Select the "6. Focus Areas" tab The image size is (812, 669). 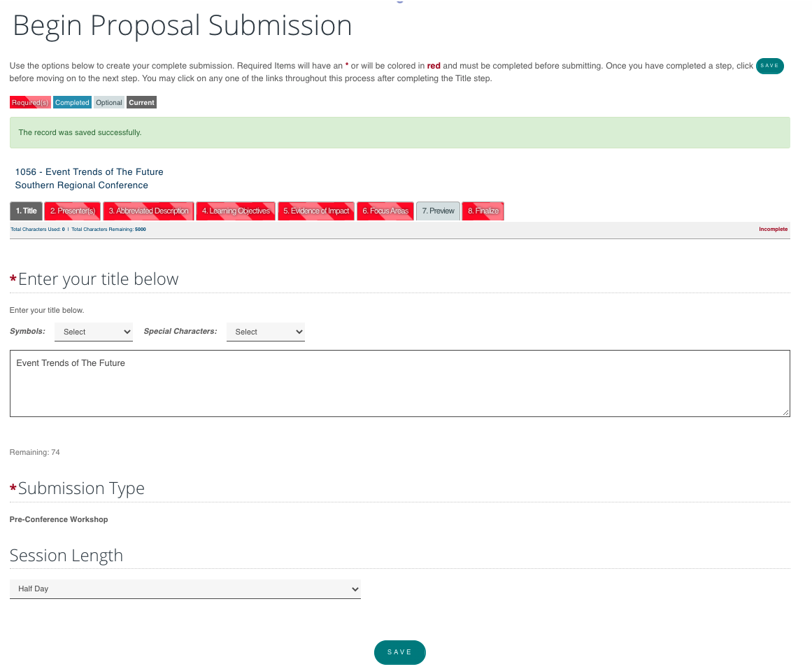[385, 211]
